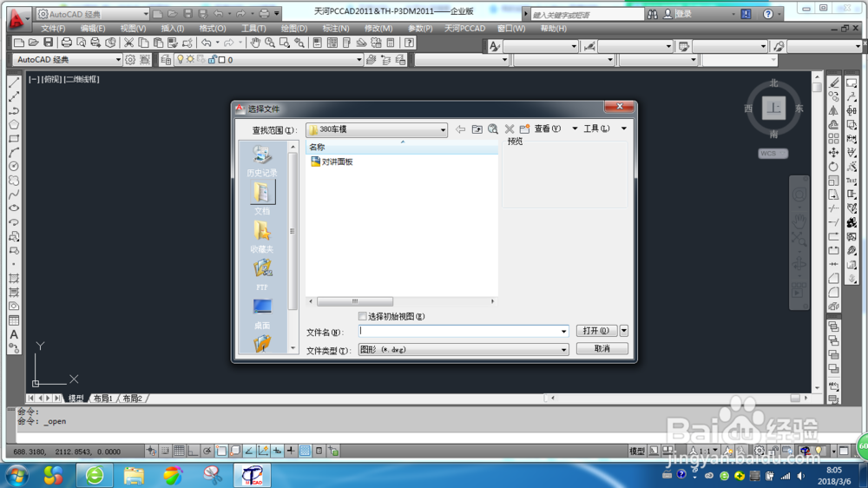The height and width of the screenshot is (488, 868).
Task: Select the Erase tool in the modify toolbar
Action: coord(833,82)
